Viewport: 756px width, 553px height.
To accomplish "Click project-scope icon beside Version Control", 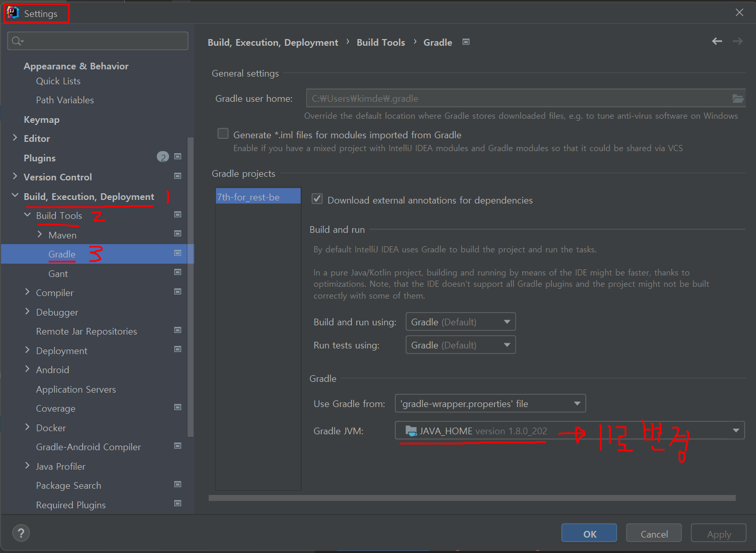I will tap(178, 176).
